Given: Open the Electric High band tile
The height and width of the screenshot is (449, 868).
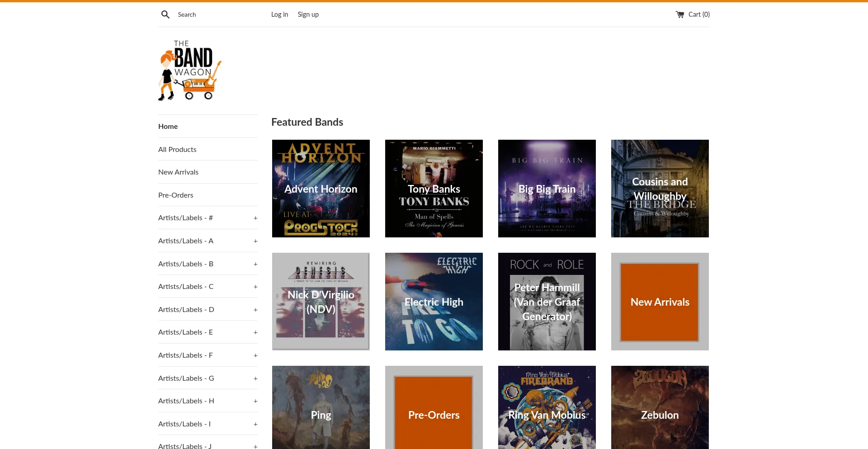Looking at the screenshot, I should (434, 302).
